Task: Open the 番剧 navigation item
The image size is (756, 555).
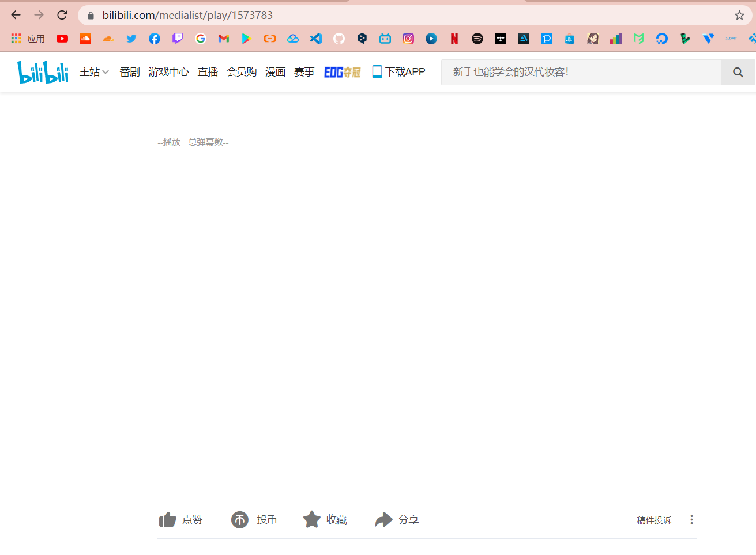Action: pyautogui.click(x=130, y=72)
